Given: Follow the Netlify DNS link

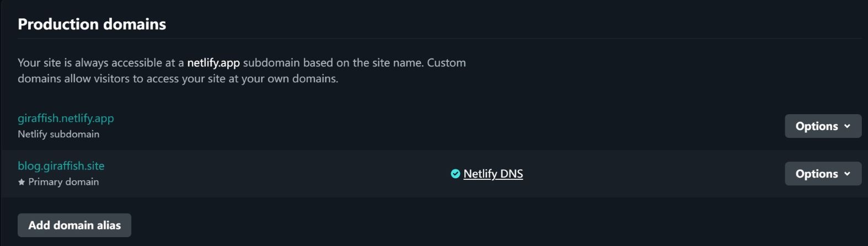Looking at the screenshot, I should 493,174.
